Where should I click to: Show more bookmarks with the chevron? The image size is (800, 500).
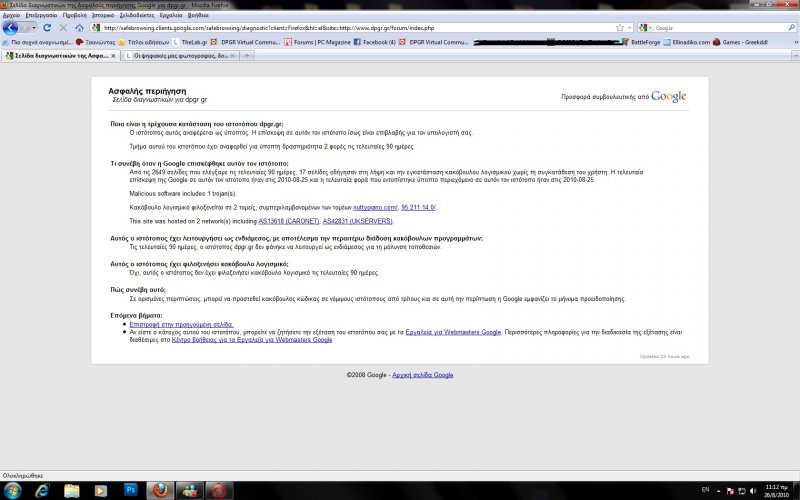coord(795,42)
